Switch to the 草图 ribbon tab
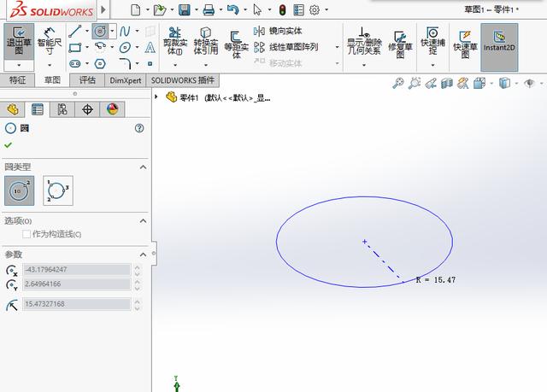 pos(52,80)
